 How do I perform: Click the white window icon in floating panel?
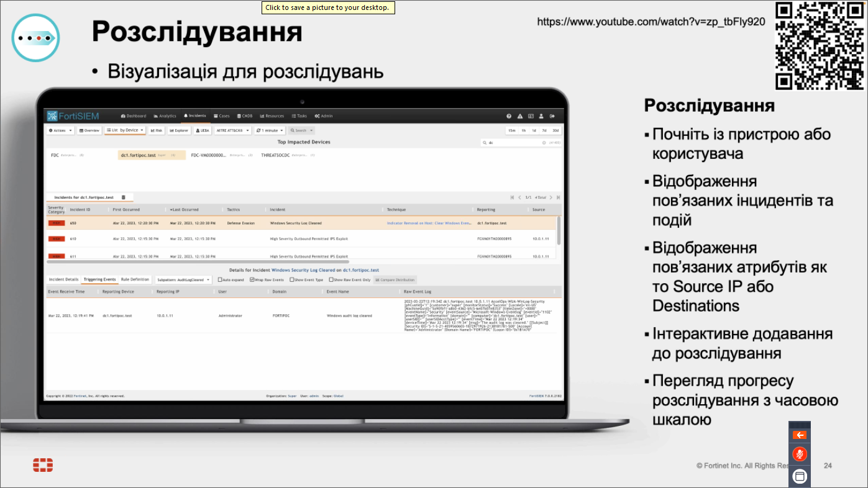pyautogui.click(x=800, y=476)
